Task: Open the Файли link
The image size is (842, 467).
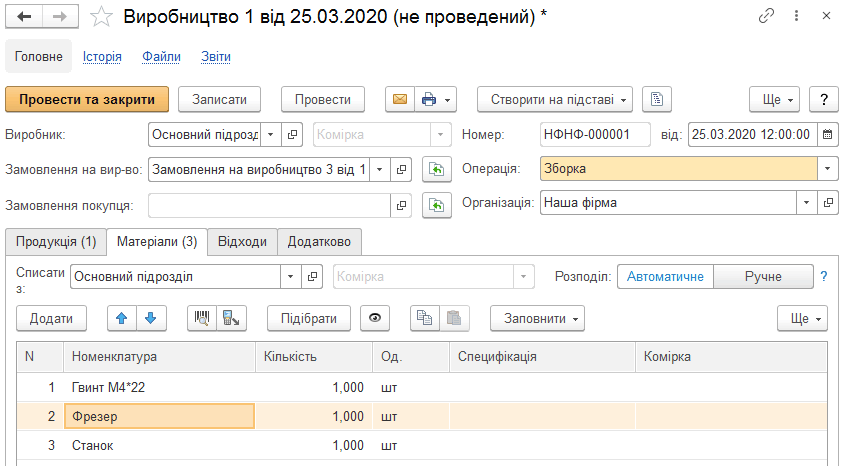Action: [x=161, y=56]
